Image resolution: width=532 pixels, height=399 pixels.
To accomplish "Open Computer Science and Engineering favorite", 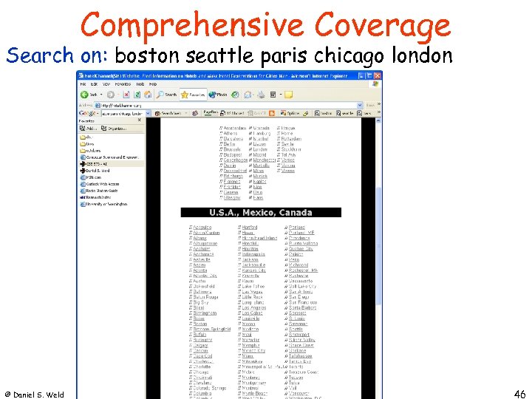I will 109,157.
